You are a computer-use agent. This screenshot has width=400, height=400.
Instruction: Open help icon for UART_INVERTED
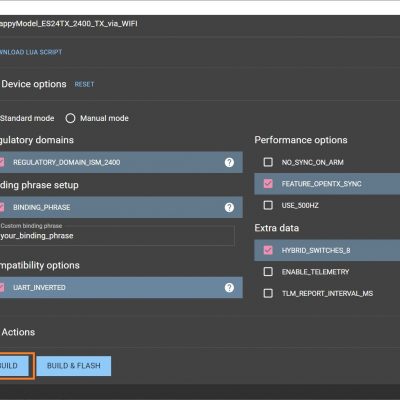[x=229, y=288]
